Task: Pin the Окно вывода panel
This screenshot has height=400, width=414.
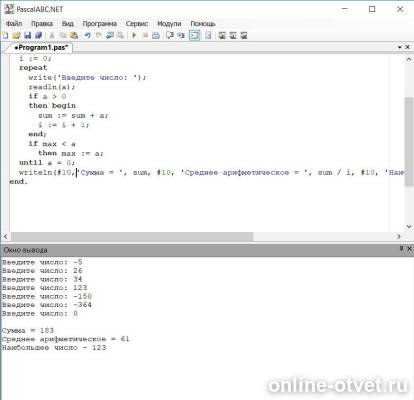Action: click(x=401, y=249)
